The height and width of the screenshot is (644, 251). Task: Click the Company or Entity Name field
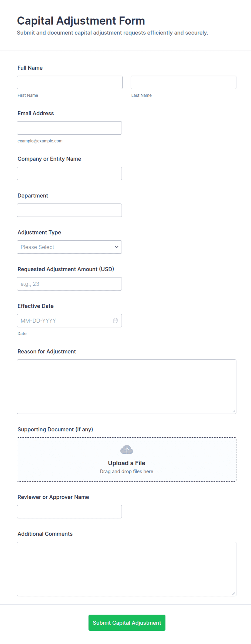pyautogui.click(x=69, y=173)
